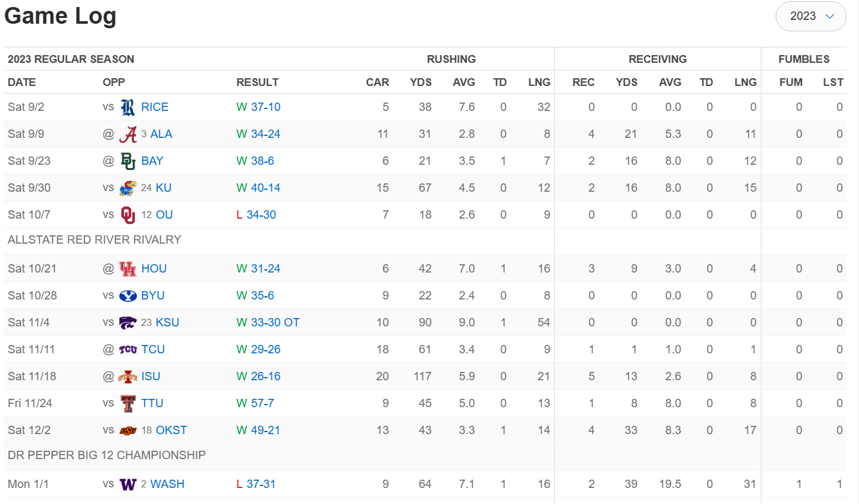This screenshot has width=859, height=504.
Task: Click the Rice Owls team logo
Action: (x=128, y=107)
